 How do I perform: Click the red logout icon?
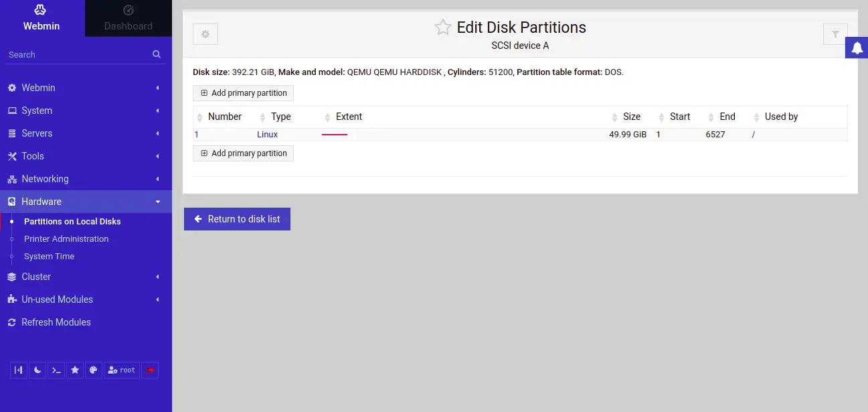click(150, 370)
